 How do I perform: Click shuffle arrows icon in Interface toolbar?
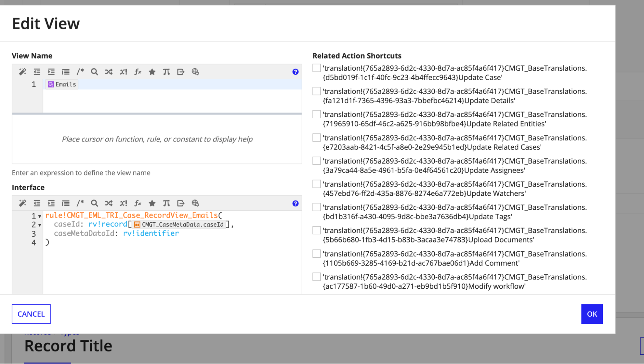tap(109, 203)
